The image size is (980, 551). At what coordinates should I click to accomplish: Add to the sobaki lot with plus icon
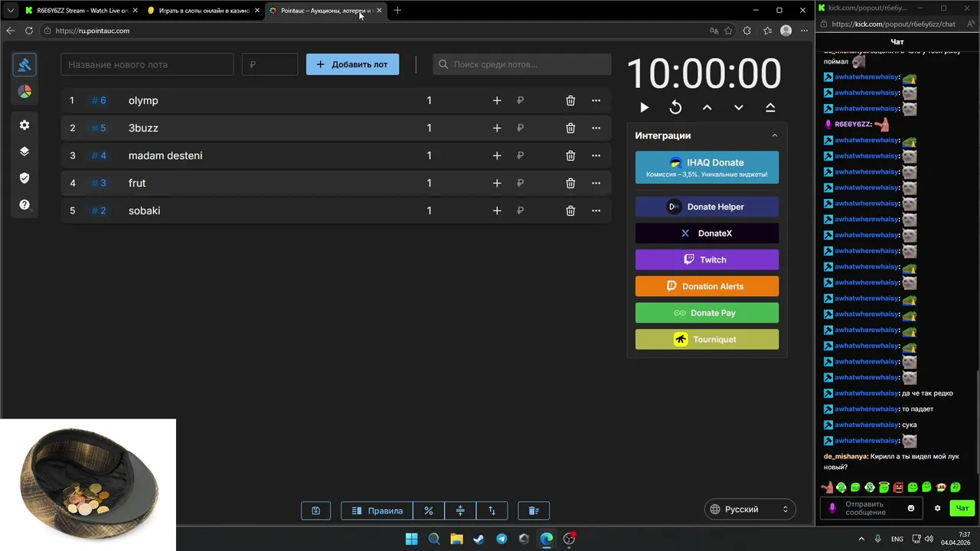497,210
